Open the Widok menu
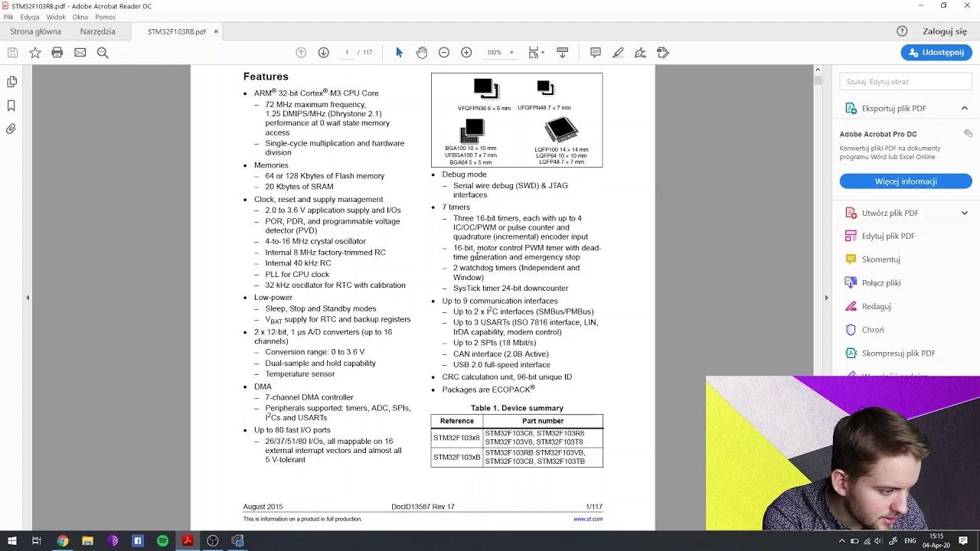This screenshot has height=551, width=980. click(x=56, y=17)
